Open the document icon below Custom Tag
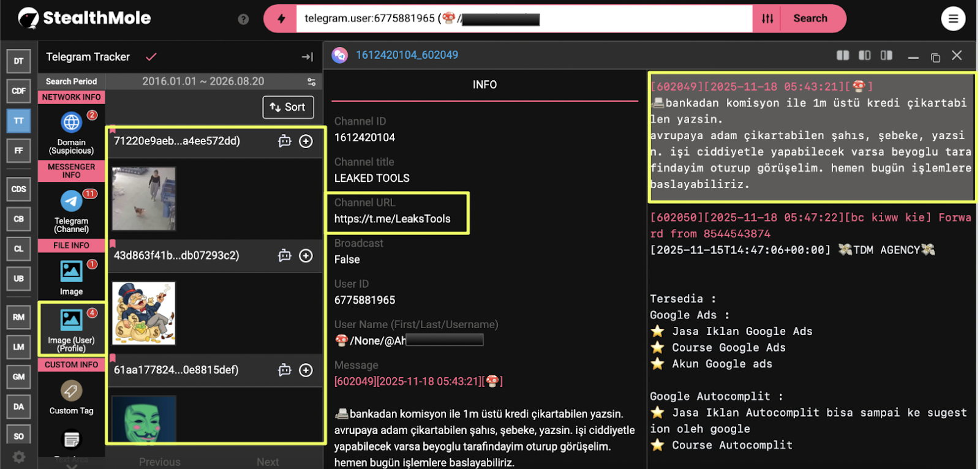 [72, 440]
